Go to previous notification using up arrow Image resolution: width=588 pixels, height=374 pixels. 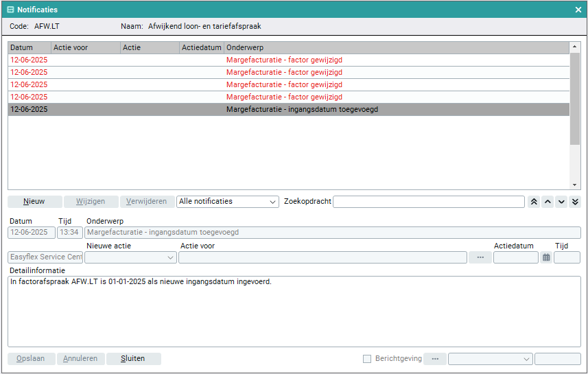(548, 202)
